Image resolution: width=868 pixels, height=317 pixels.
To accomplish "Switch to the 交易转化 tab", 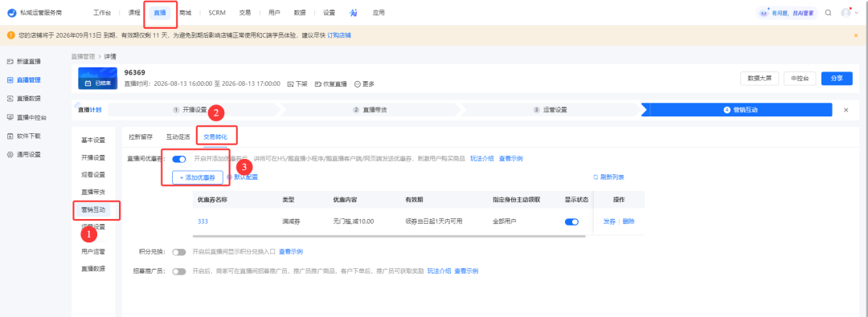I will [x=216, y=136].
